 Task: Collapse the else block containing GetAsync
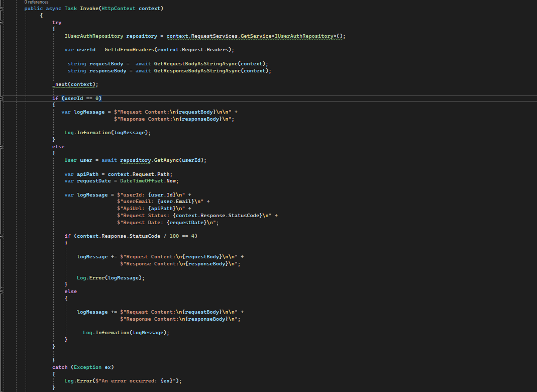tap(2, 146)
